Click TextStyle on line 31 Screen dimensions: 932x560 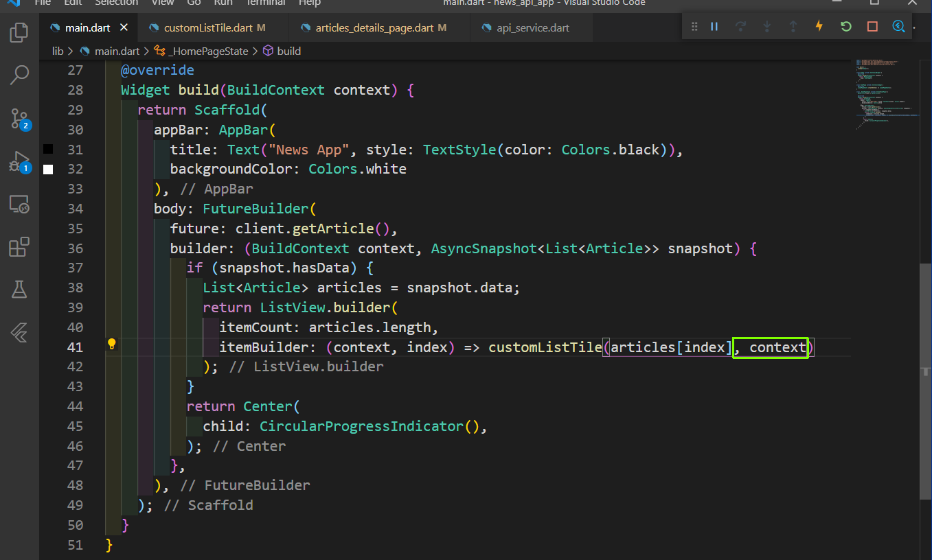[459, 150]
